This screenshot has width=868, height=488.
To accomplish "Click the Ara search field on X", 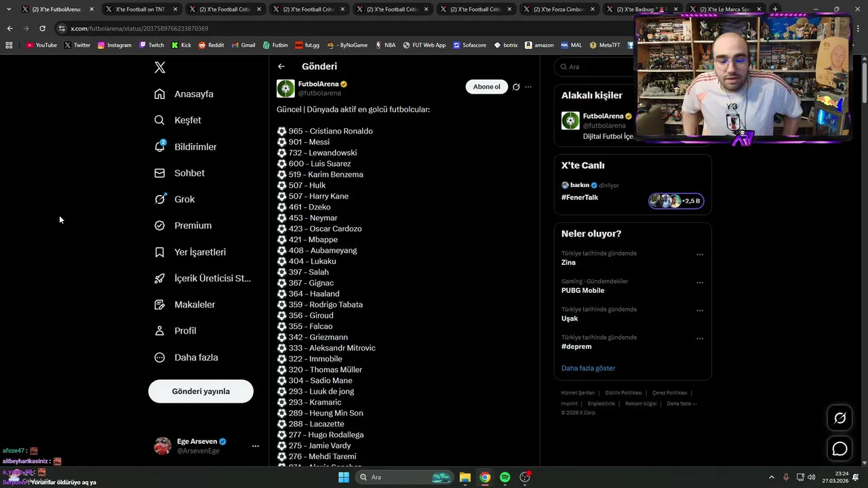I will [595, 67].
